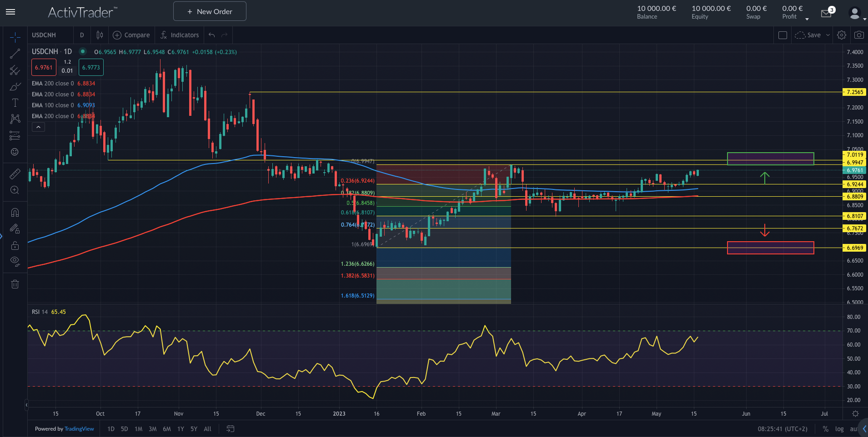Select the trend line drawing tool
Image resolution: width=868 pixels, height=437 pixels.
(15, 54)
